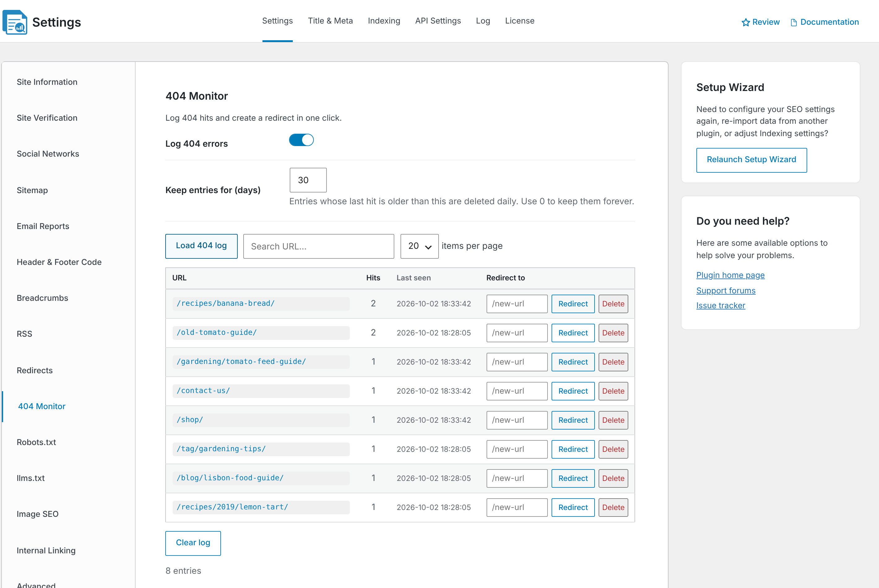Click the Settings plugin logo icon

tap(15, 22)
